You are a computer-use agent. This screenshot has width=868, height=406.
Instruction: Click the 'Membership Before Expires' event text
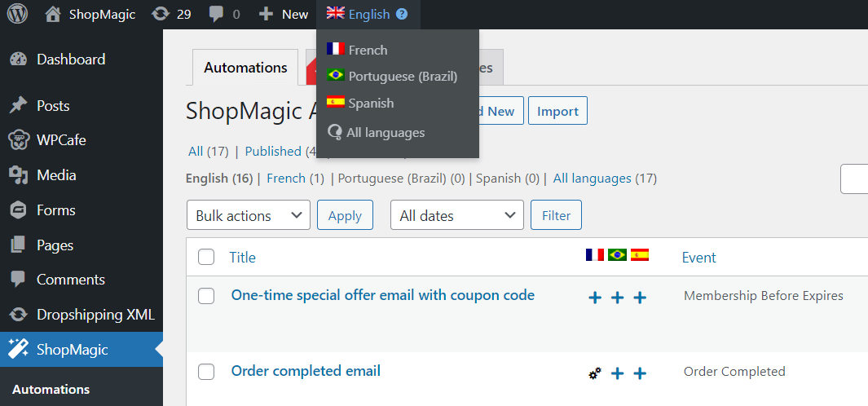coord(764,296)
